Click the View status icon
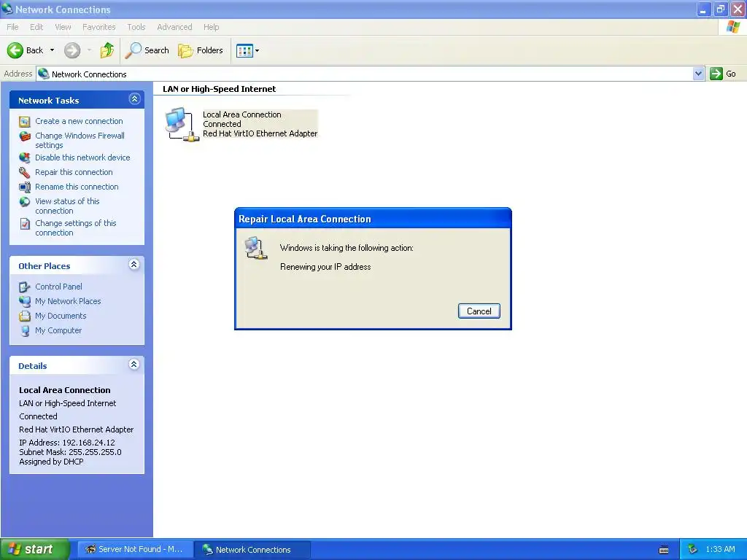The height and width of the screenshot is (560, 747). click(25, 202)
